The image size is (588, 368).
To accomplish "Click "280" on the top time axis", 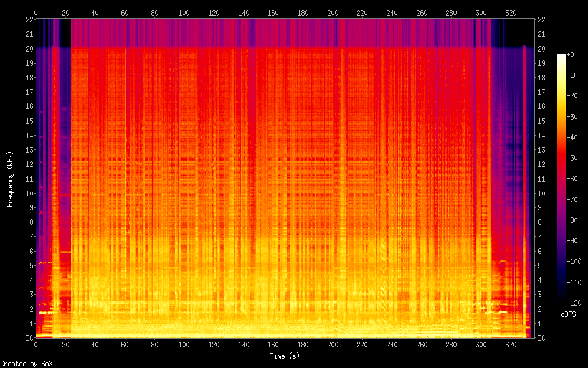I will 451,12.
